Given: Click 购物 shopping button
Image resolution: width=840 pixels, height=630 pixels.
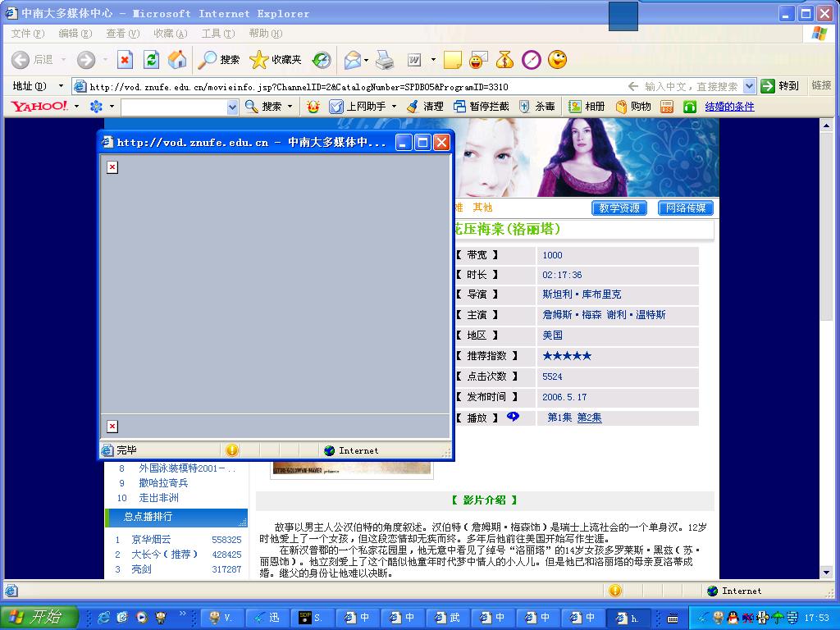Looking at the screenshot, I should tap(633, 107).
